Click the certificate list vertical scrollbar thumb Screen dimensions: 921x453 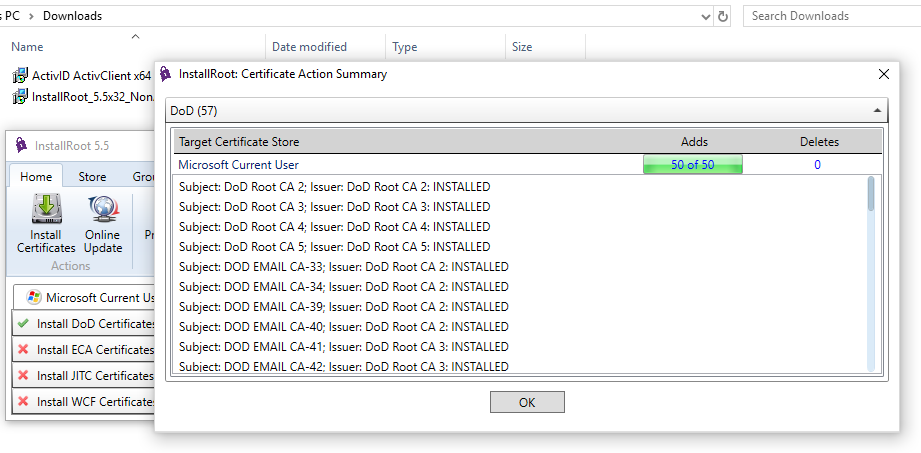tap(870, 194)
